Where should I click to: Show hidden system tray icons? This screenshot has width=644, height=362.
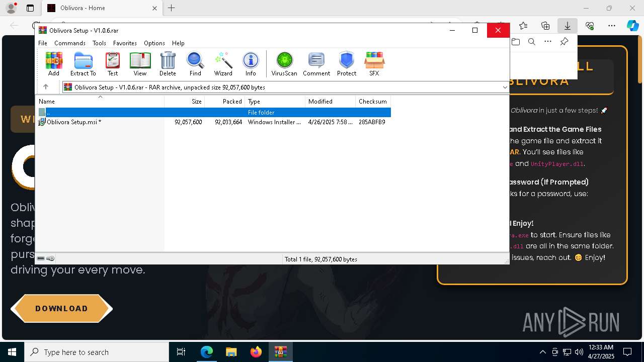(x=542, y=352)
